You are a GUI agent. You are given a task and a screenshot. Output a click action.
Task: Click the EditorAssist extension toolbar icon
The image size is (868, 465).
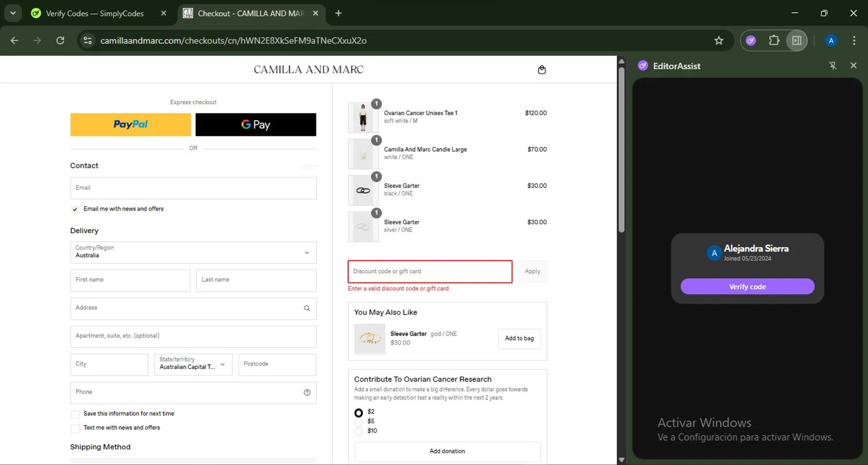click(751, 40)
